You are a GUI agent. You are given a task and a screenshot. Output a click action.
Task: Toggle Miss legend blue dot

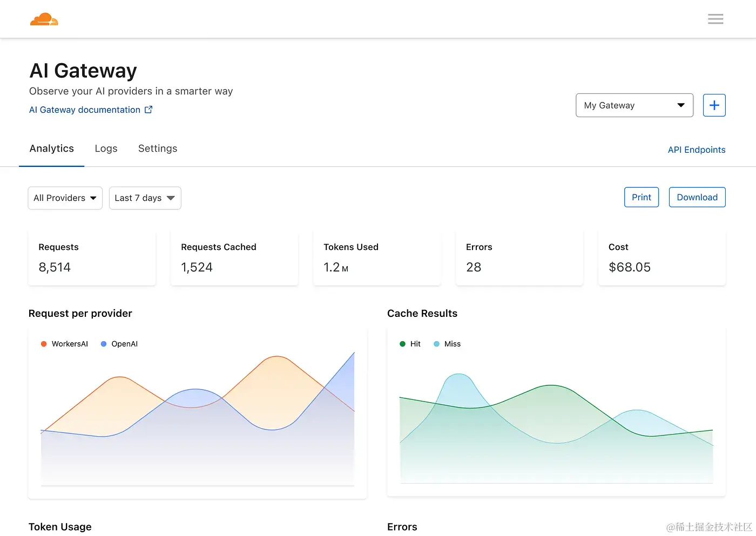(436, 344)
